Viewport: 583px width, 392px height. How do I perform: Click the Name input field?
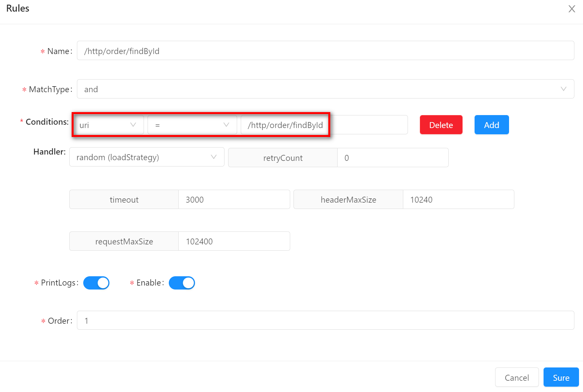(x=325, y=51)
